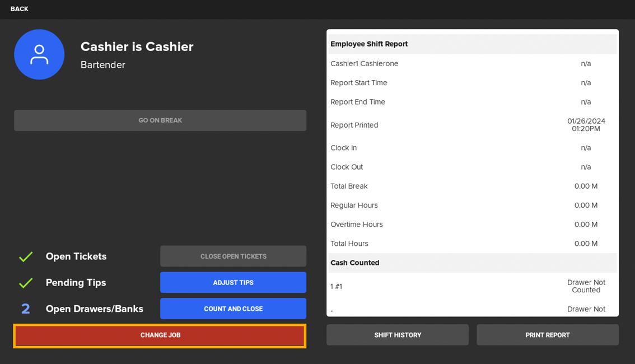Open Count and Close for drawers
The width and height of the screenshot is (635, 364).
pyautogui.click(x=233, y=309)
